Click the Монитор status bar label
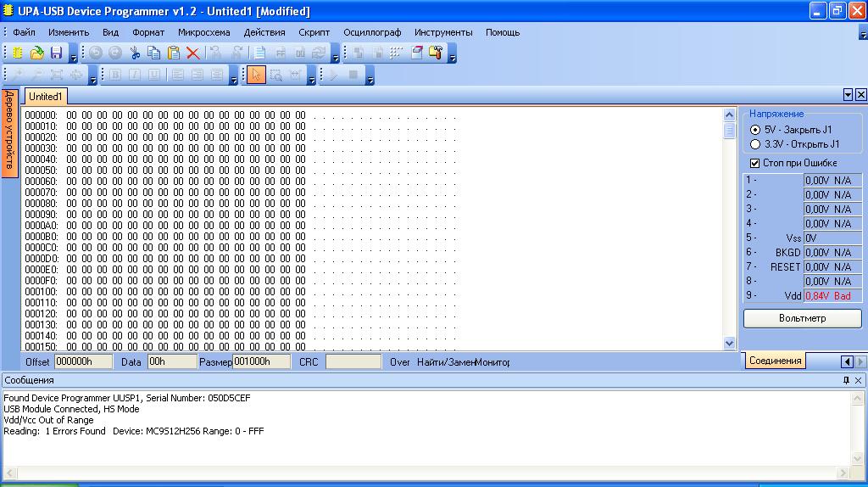The image size is (868, 487). coord(492,362)
